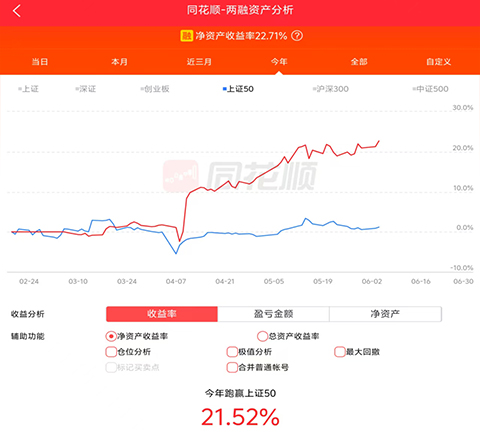Tap the yellow 融 badge icon
The width and height of the screenshot is (480, 432).
187,36
